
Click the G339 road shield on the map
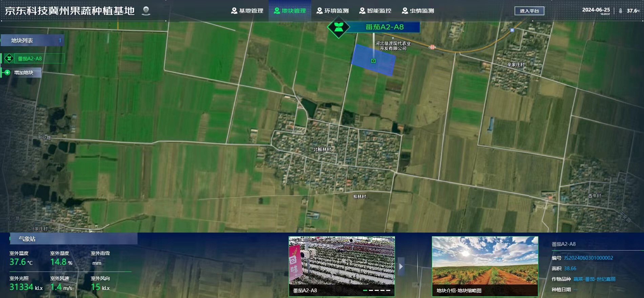point(432,47)
